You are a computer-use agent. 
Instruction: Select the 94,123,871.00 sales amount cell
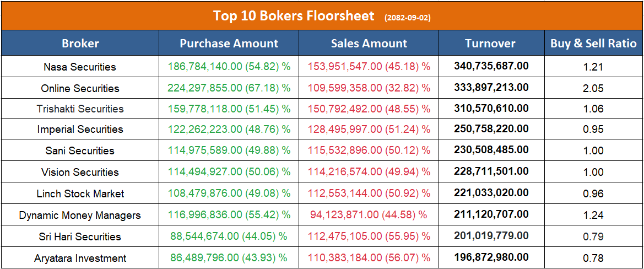pyautogui.click(x=369, y=215)
